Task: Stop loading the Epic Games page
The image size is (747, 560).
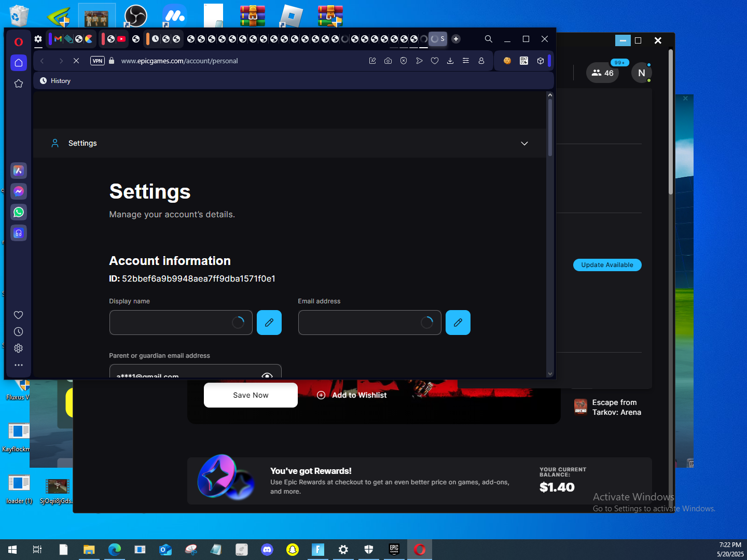Action: click(76, 61)
